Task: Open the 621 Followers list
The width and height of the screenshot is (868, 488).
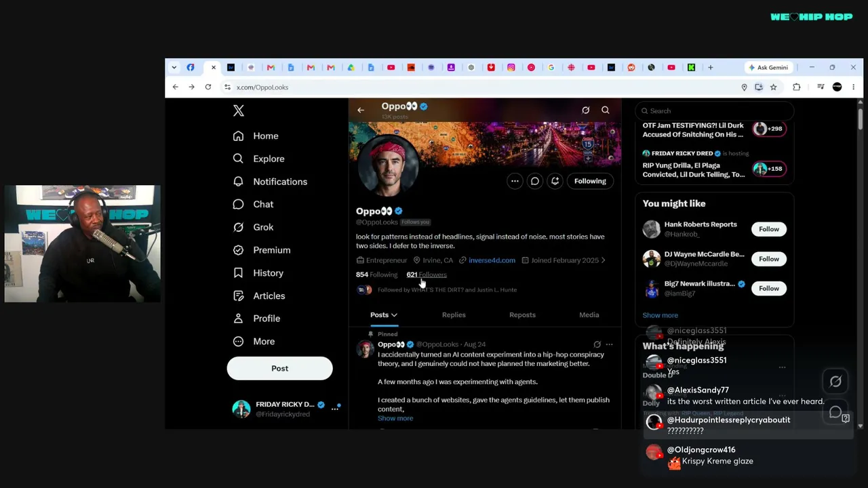Action: pos(427,274)
